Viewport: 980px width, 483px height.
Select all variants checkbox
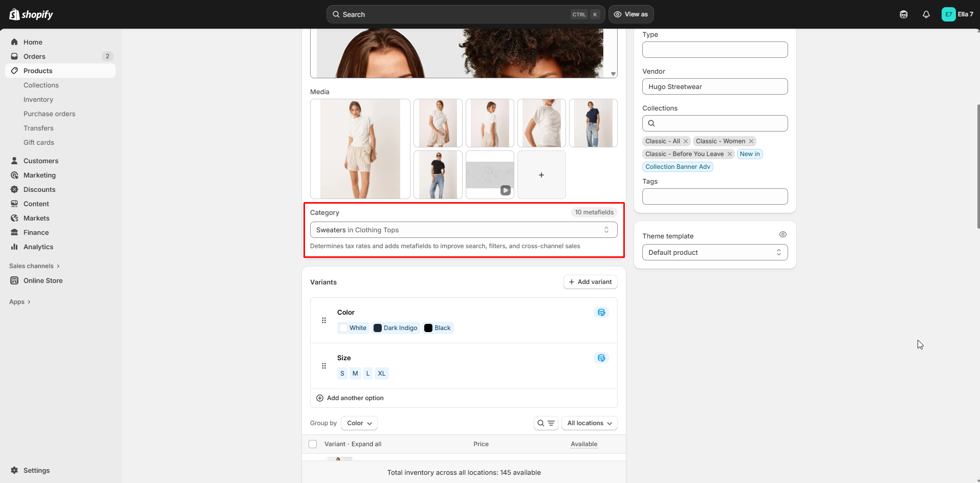pyautogui.click(x=313, y=444)
